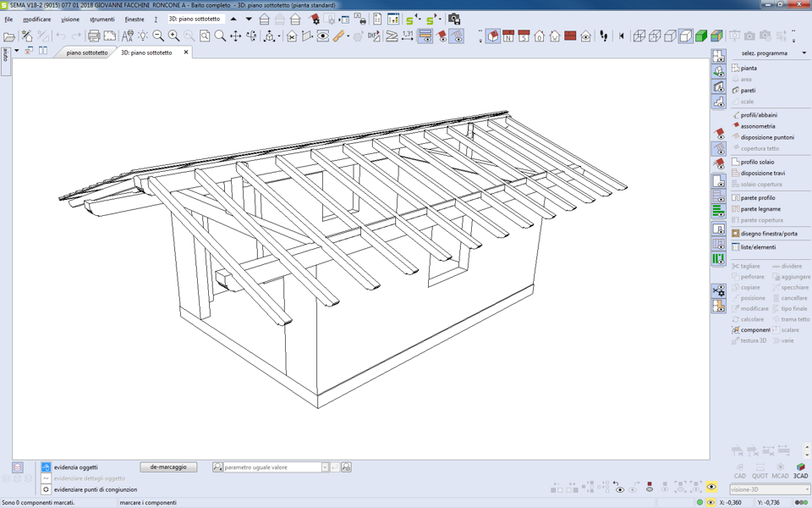The image size is (812, 508).
Task: Click the footsteps walk-through icon
Action: click(x=604, y=36)
